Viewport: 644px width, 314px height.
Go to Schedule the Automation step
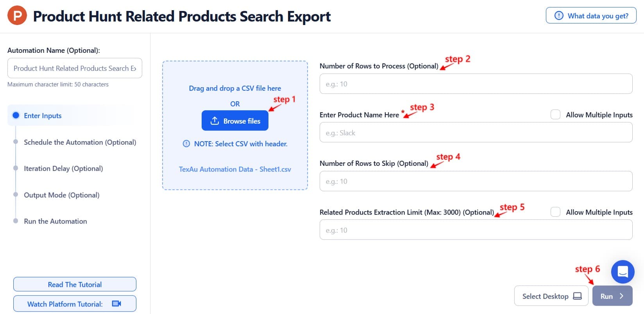coord(80,142)
